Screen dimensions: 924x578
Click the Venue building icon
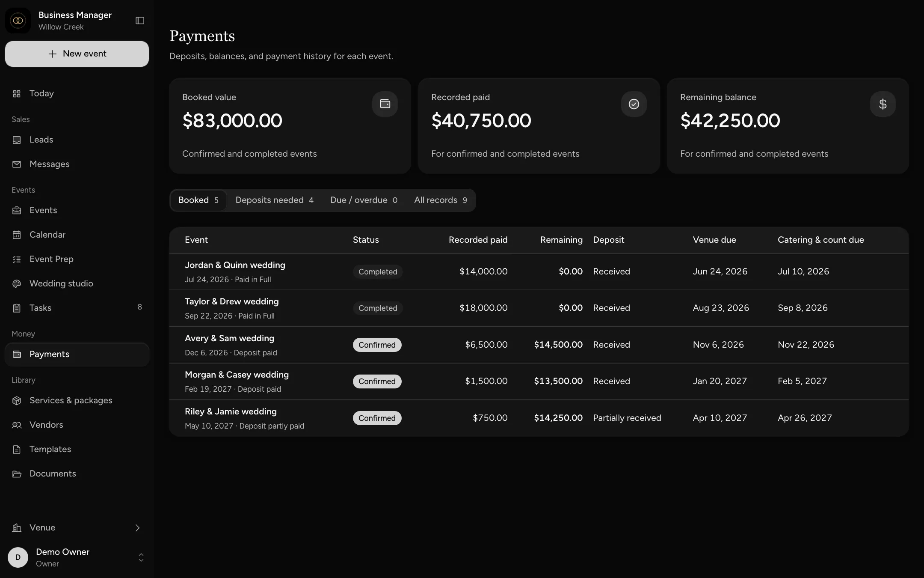[17, 528]
